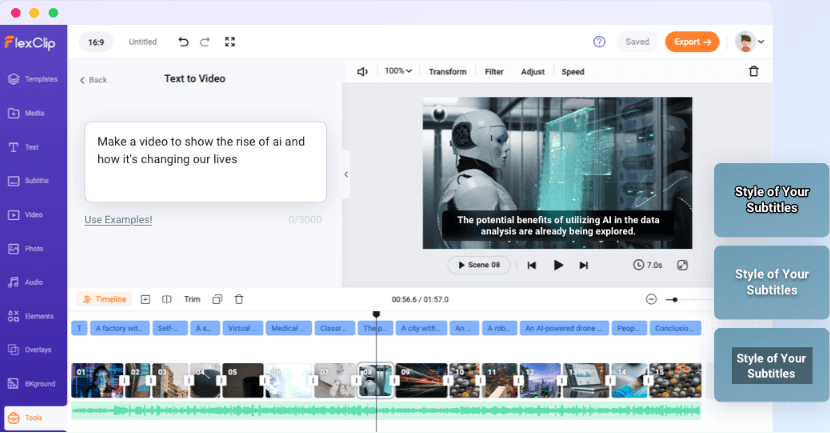Open the 100% volume dropdown

point(398,72)
